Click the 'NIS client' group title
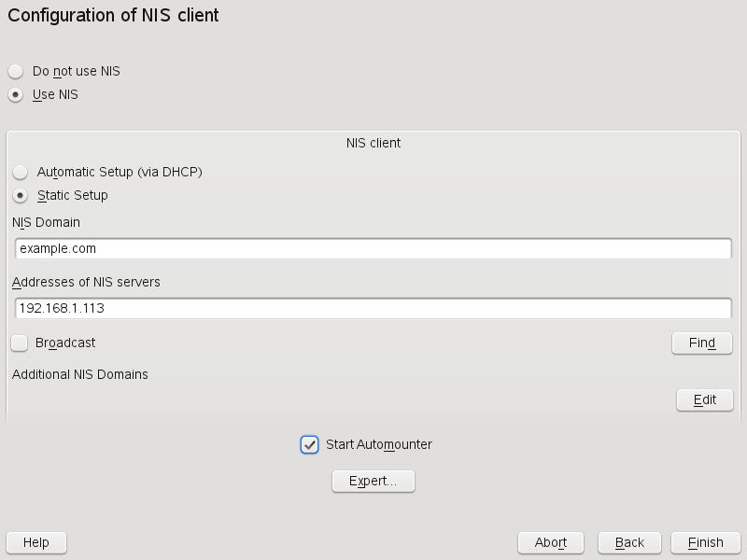Screen dimensions: 747x560 point(373,143)
